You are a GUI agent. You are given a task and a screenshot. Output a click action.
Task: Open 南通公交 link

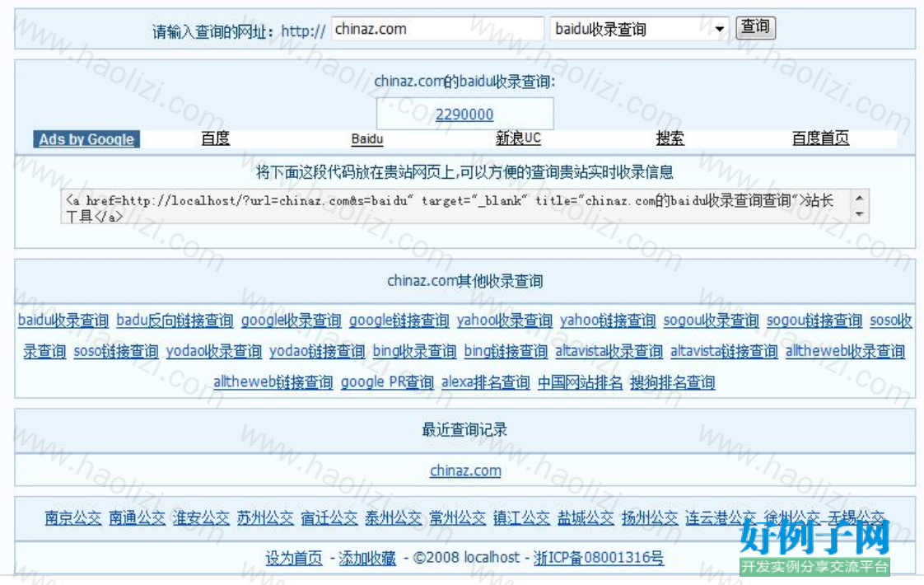(138, 517)
